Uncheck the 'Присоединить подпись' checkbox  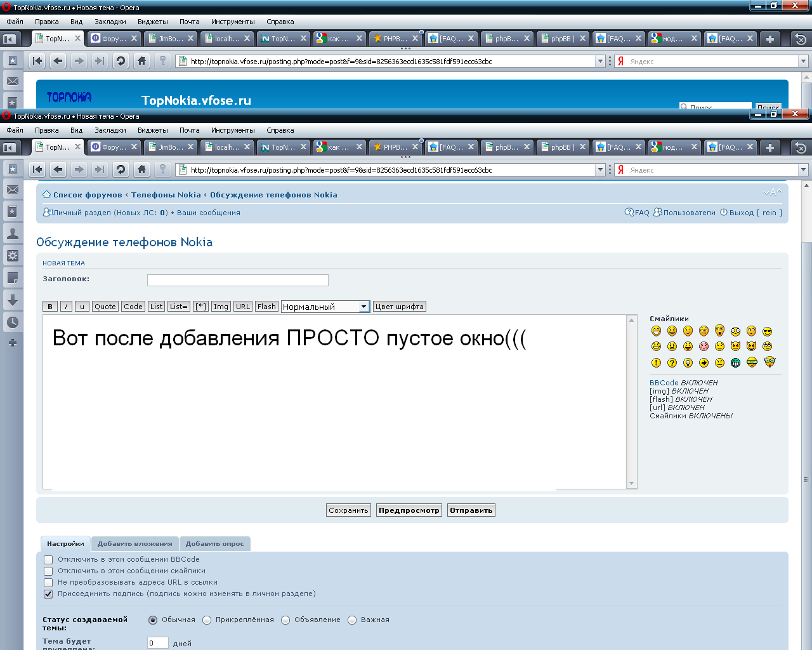pyautogui.click(x=48, y=594)
